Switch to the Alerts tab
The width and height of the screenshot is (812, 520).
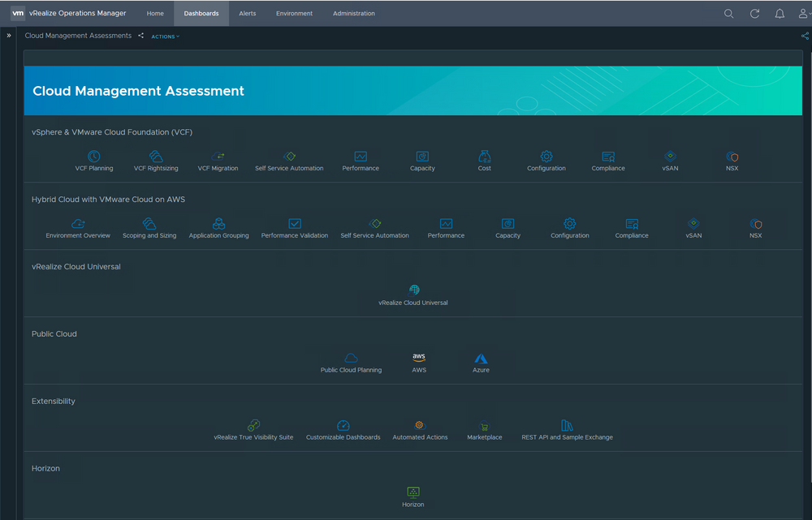coord(247,14)
